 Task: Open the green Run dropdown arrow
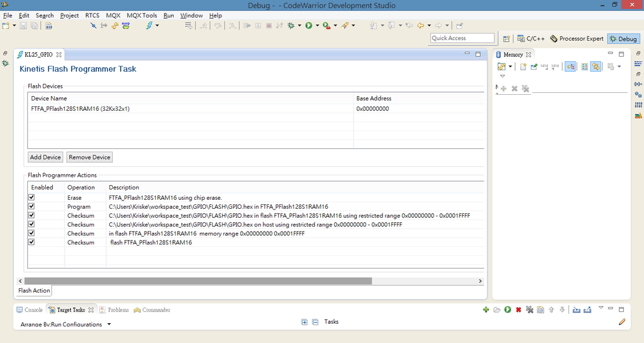click(x=317, y=25)
